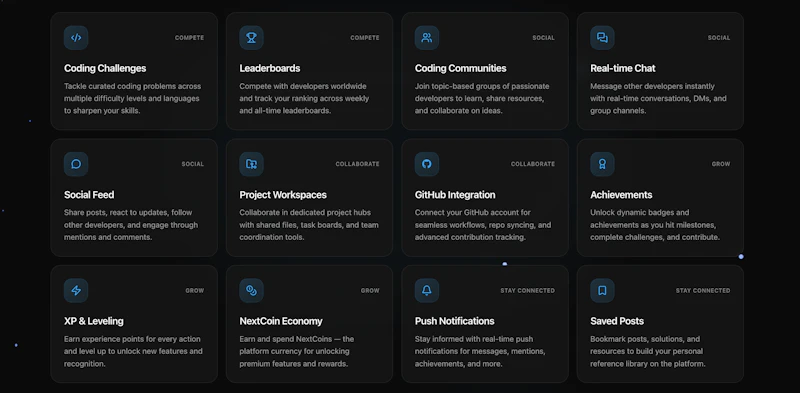The width and height of the screenshot is (800, 393).
Task: Click GROW tag on NextCoin Economy card
Action: point(370,291)
